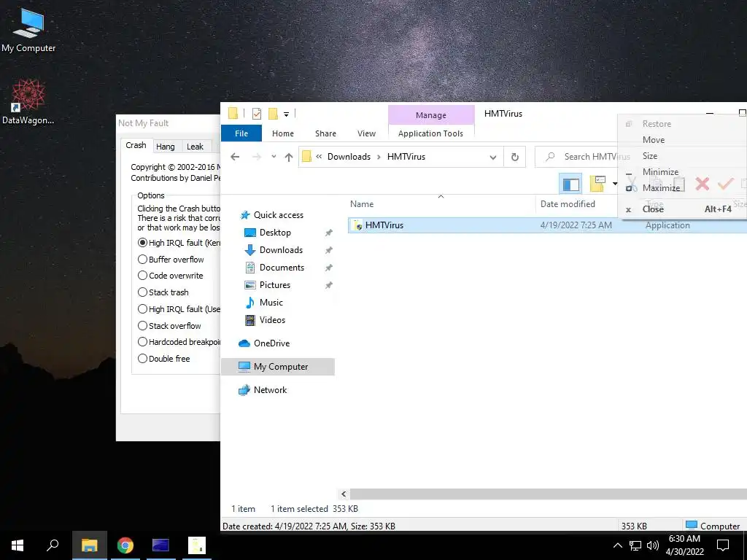The height and width of the screenshot is (560, 747).
Task: Select Stack overflow option in Not My Fault
Action: tap(142, 325)
